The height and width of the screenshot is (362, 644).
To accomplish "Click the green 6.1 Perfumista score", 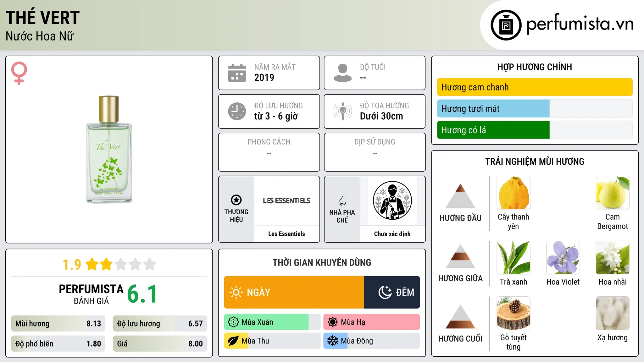I will coord(142,294).
